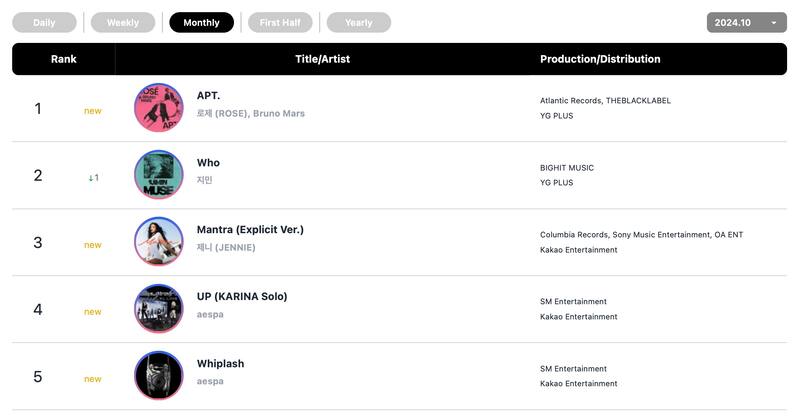Open the Mantra album cover image
This screenshot has height=417, width=800.
pyautogui.click(x=158, y=242)
